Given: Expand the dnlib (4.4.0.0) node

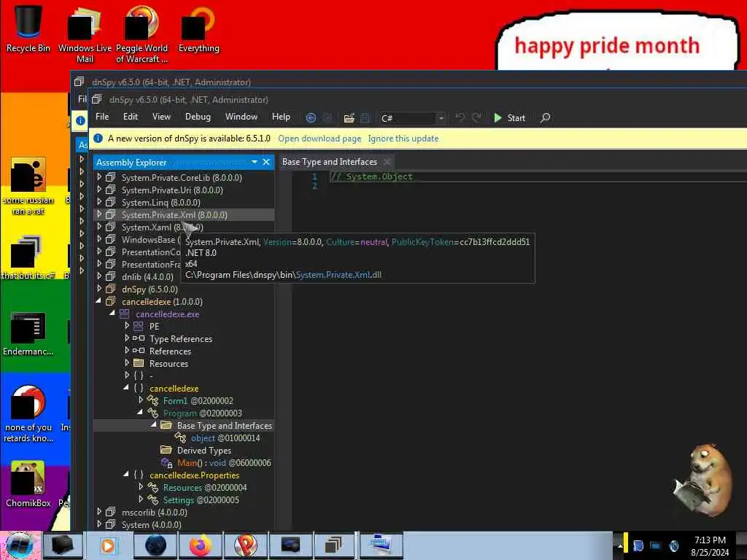Looking at the screenshot, I should tap(99, 276).
